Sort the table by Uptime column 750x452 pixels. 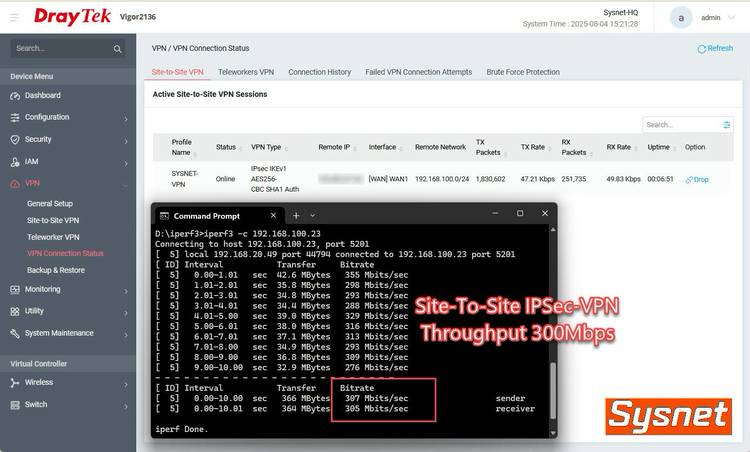(658, 147)
